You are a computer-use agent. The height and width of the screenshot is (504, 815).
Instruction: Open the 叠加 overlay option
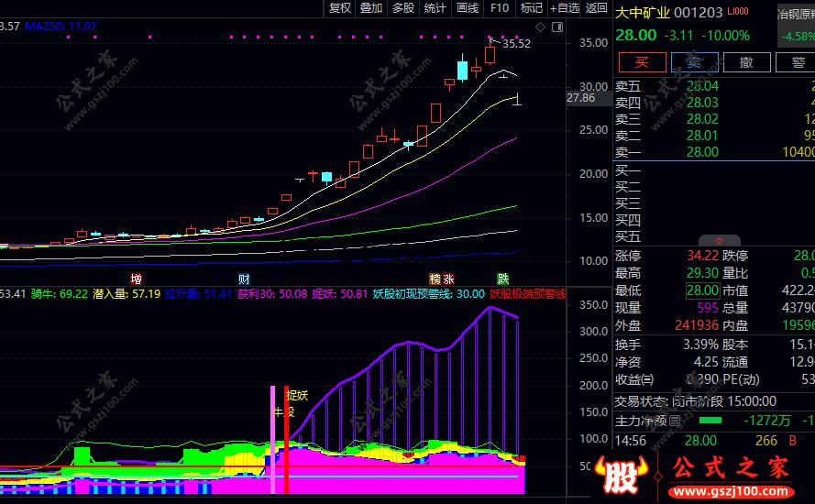click(371, 8)
